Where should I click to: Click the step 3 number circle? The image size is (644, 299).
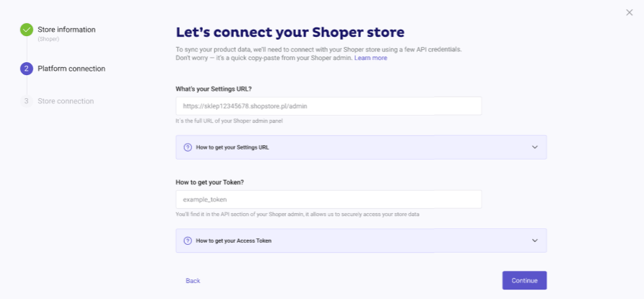(27, 101)
